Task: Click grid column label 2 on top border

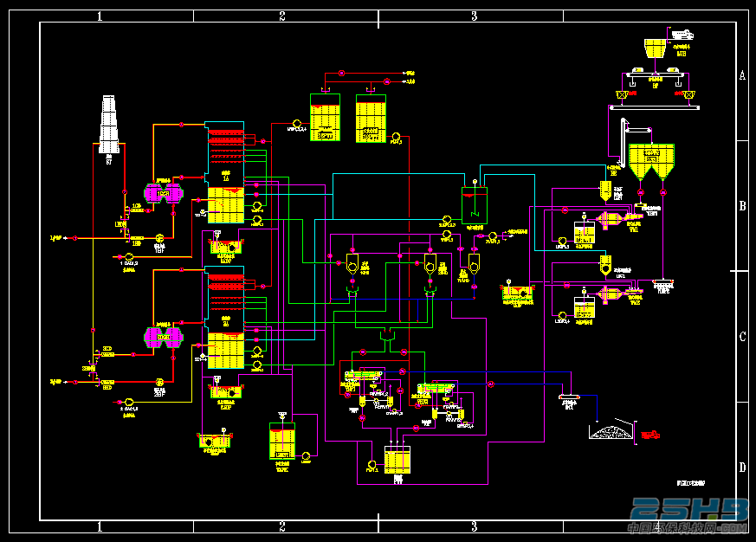Action: (x=282, y=16)
